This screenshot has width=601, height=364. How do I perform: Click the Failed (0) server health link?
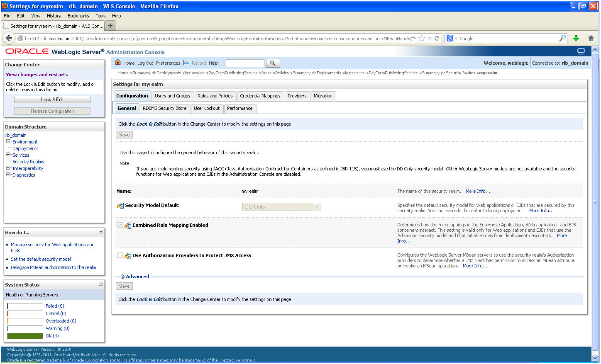coord(55,306)
